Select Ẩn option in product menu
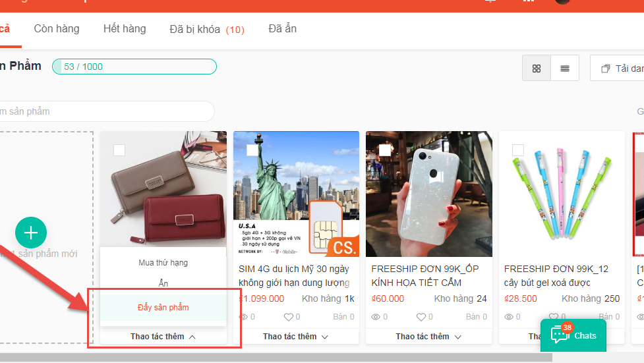Image resolution: width=644 pixels, height=363 pixels. 163,283
